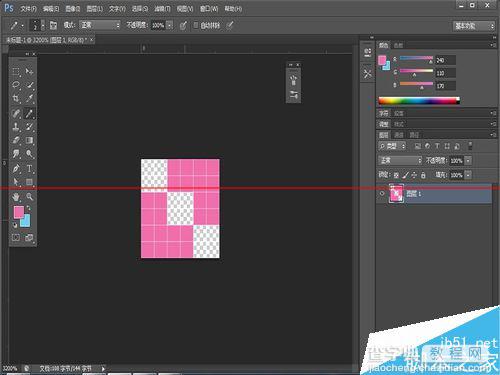This screenshot has width=500, height=375.
Task: Select the Gradient tool
Action: pos(29,140)
